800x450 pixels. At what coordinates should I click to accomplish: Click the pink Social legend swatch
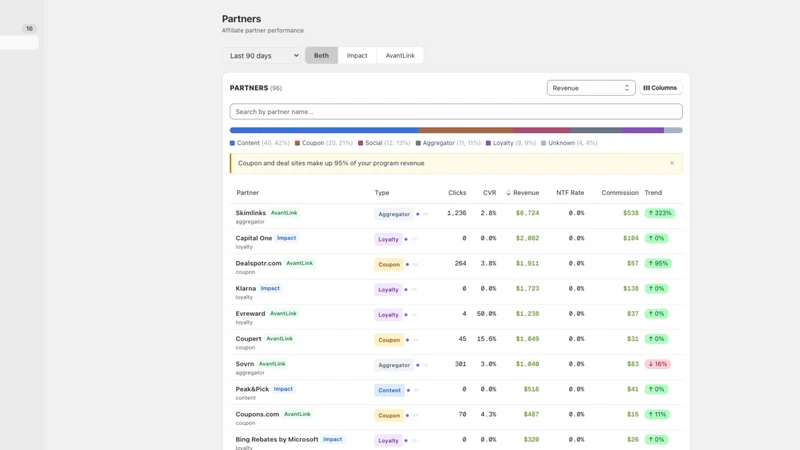(360, 143)
